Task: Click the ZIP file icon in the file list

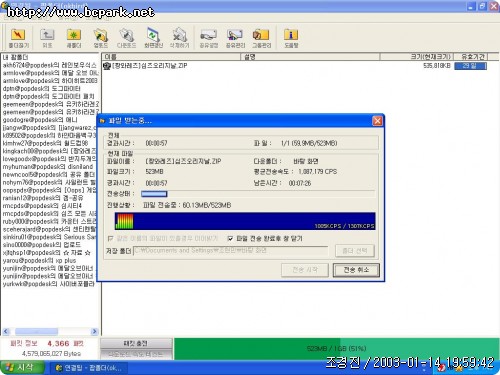Action: click(x=107, y=66)
